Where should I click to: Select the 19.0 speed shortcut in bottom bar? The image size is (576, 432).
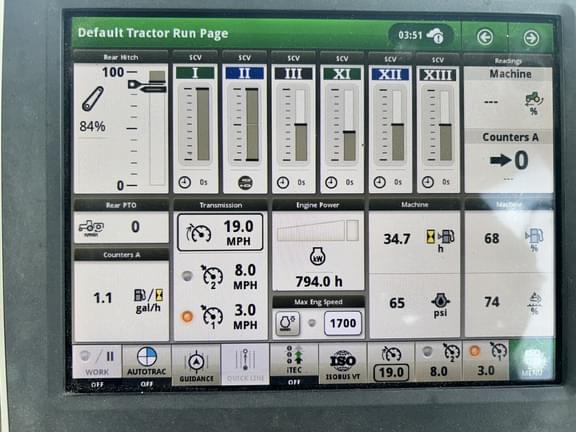(x=391, y=362)
